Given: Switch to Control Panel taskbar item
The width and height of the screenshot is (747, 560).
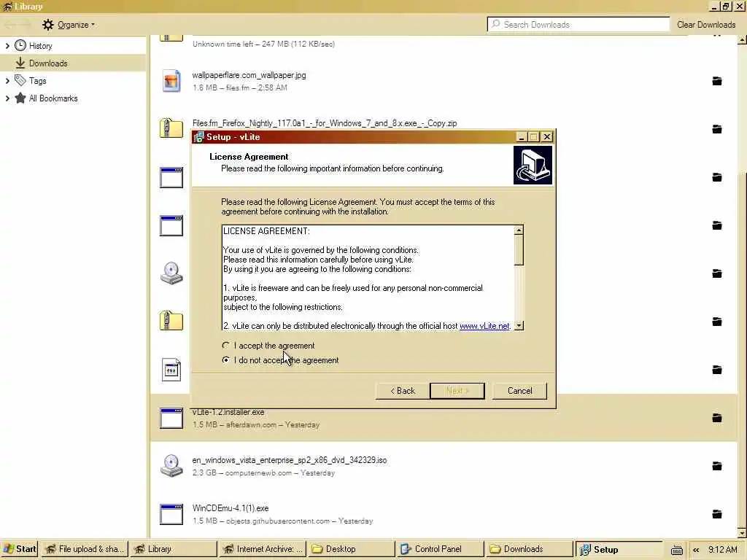Looking at the screenshot, I should [x=441, y=549].
